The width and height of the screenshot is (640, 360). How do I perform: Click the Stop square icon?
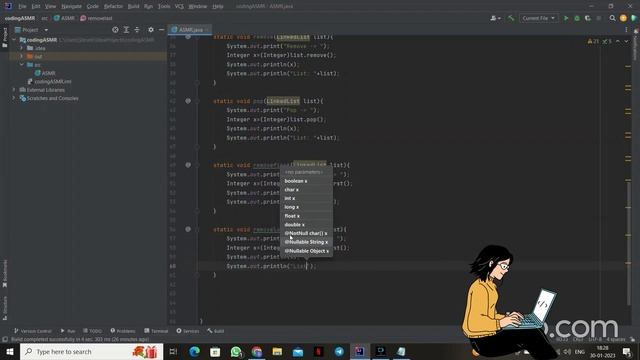(x=599, y=18)
